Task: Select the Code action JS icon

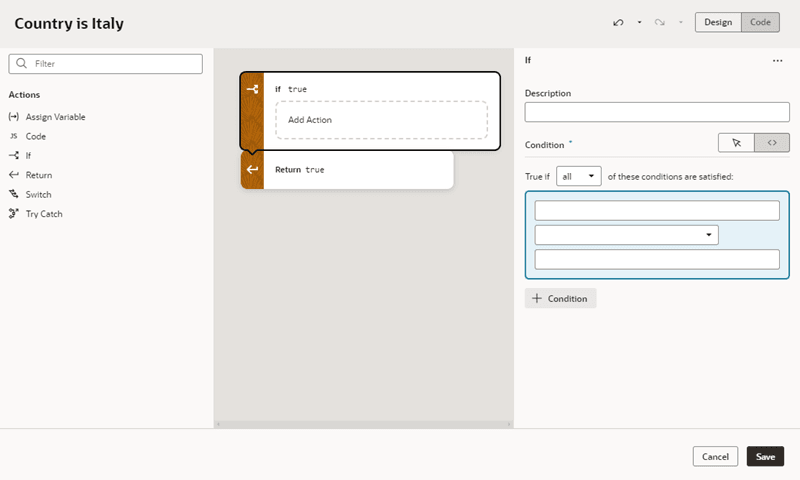Action: click(x=14, y=136)
